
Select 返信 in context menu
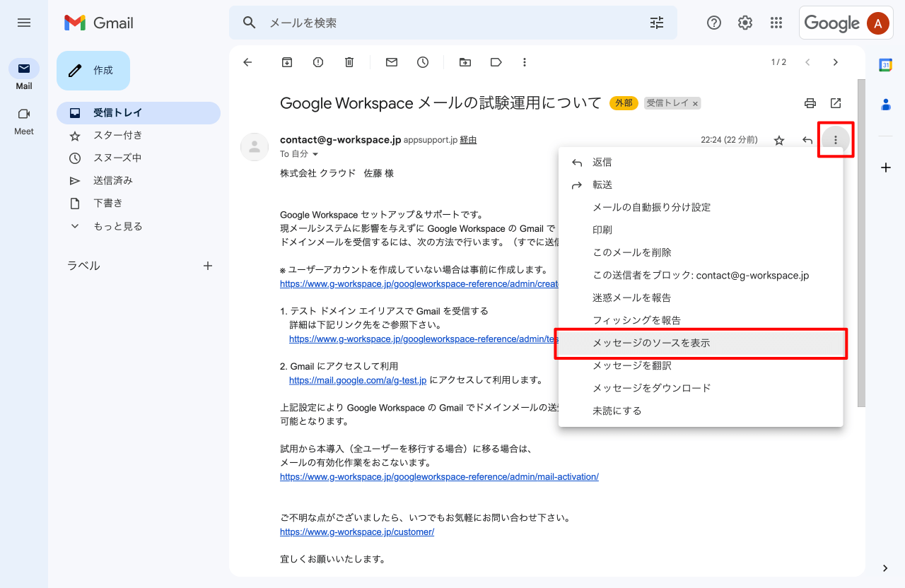(x=701, y=162)
